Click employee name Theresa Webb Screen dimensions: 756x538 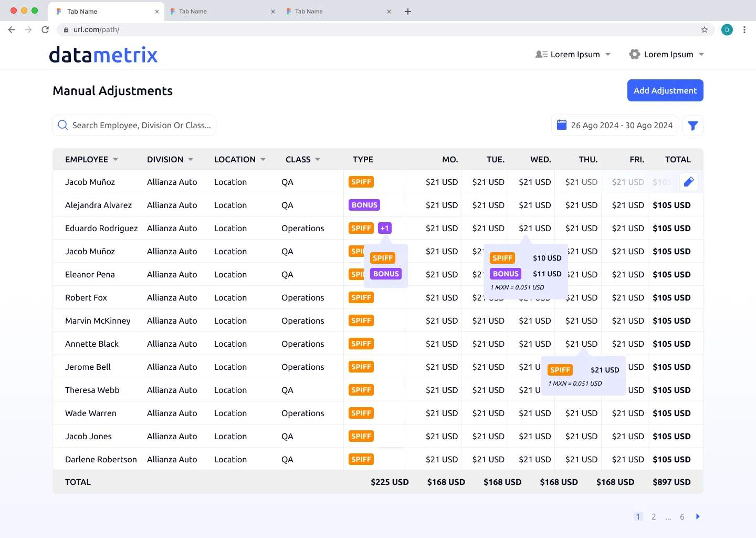pyautogui.click(x=92, y=390)
